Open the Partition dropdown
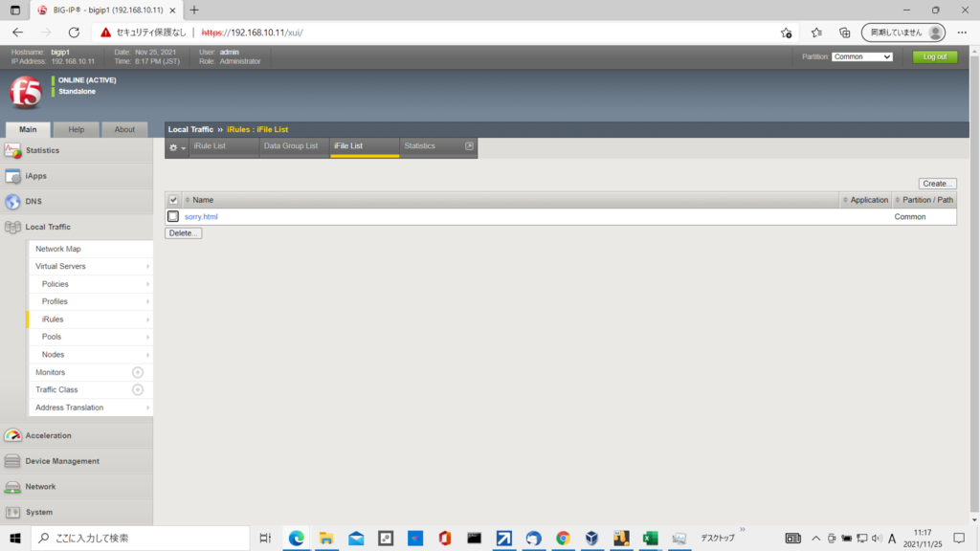 (861, 56)
